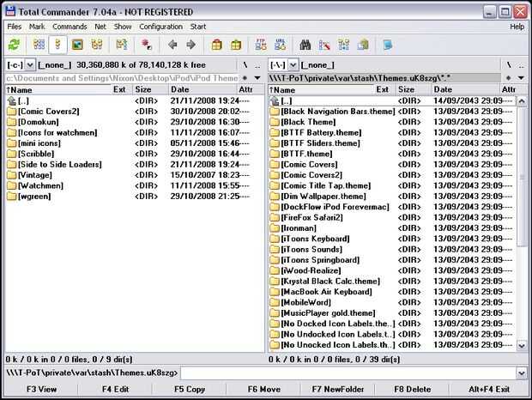The image size is (532, 400).
Task: Click the right panel path bar
Action: [384, 78]
